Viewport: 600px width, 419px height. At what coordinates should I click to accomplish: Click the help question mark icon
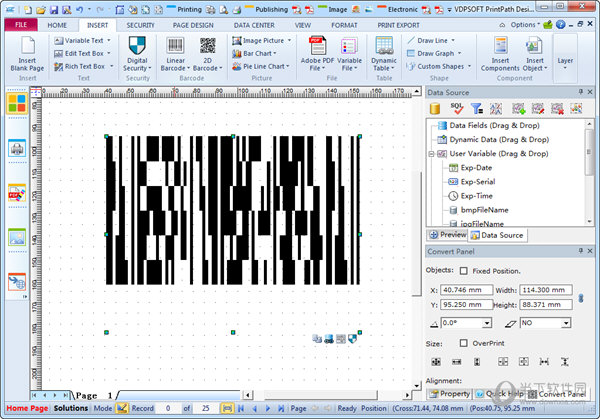(x=561, y=25)
